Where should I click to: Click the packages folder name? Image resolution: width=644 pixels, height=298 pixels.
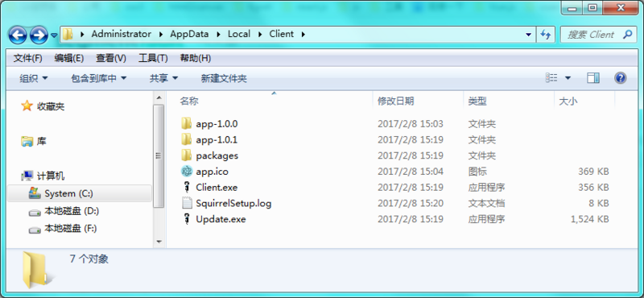217,155
